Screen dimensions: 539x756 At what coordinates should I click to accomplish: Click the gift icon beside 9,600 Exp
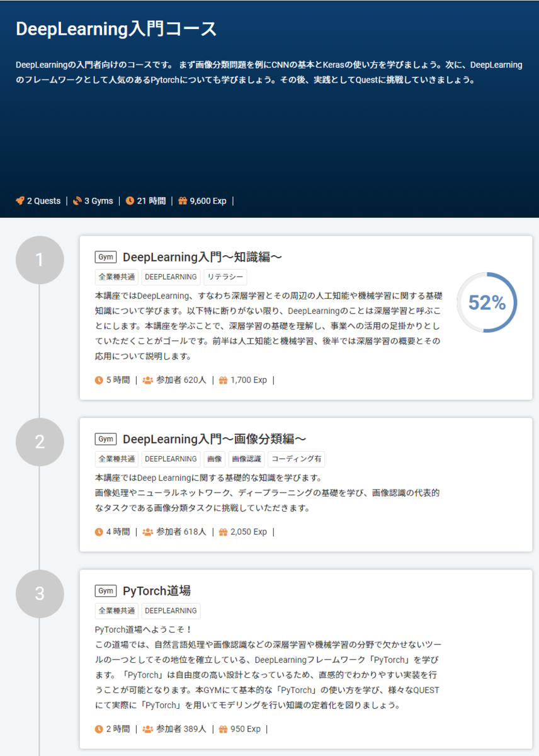[x=183, y=200]
